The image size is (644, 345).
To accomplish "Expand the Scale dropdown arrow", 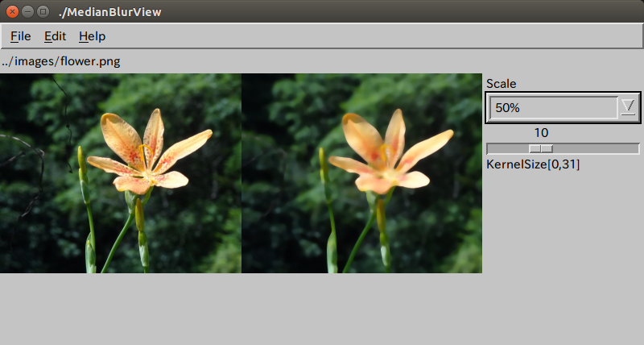I will coord(629,108).
